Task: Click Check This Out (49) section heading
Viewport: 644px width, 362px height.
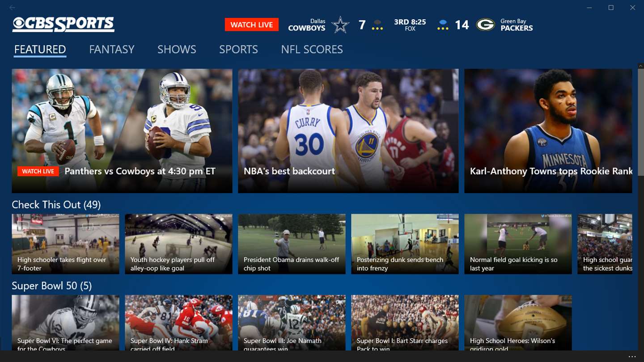Action: pos(56,205)
